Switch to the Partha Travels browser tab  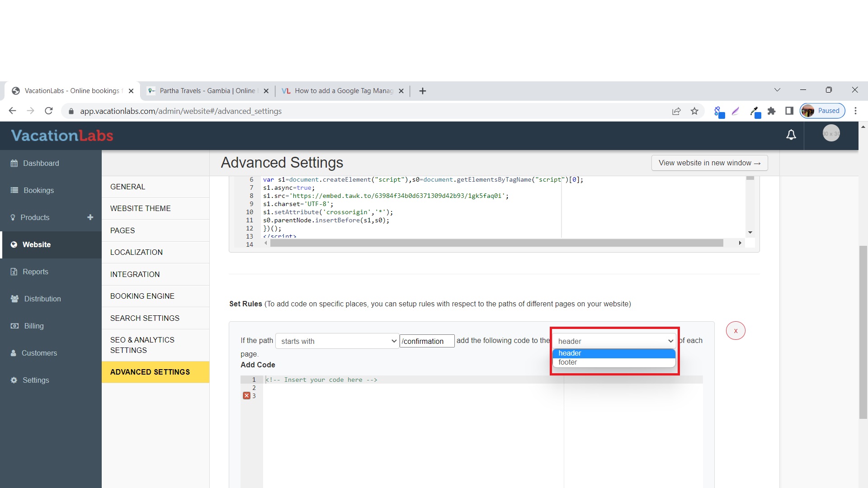[207, 91]
